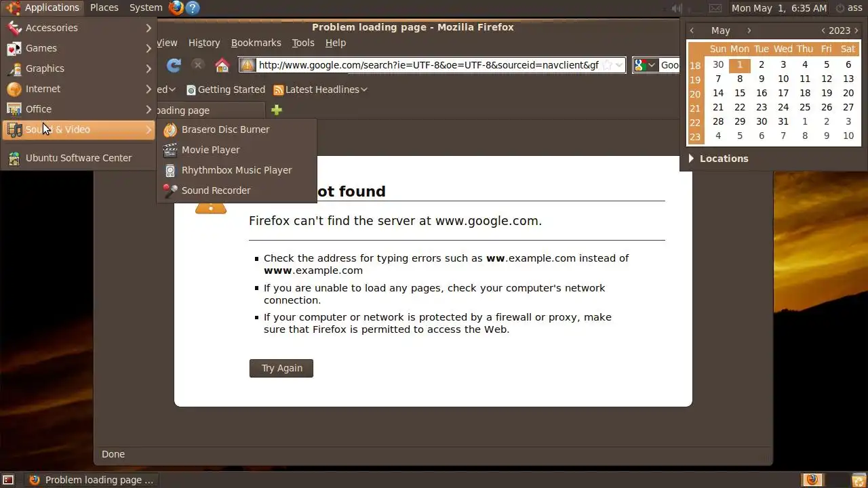Open the trash icon in bottom panel
Image resolution: width=868 pixels, height=488 pixels.
point(859,480)
